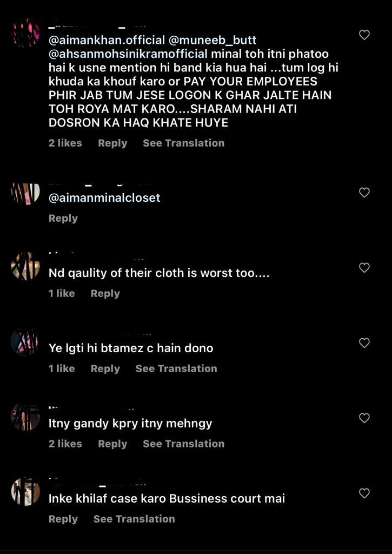Open the @aimanminalcloset profile mention
The height and width of the screenshot is (554, 392).
[104, 197]
